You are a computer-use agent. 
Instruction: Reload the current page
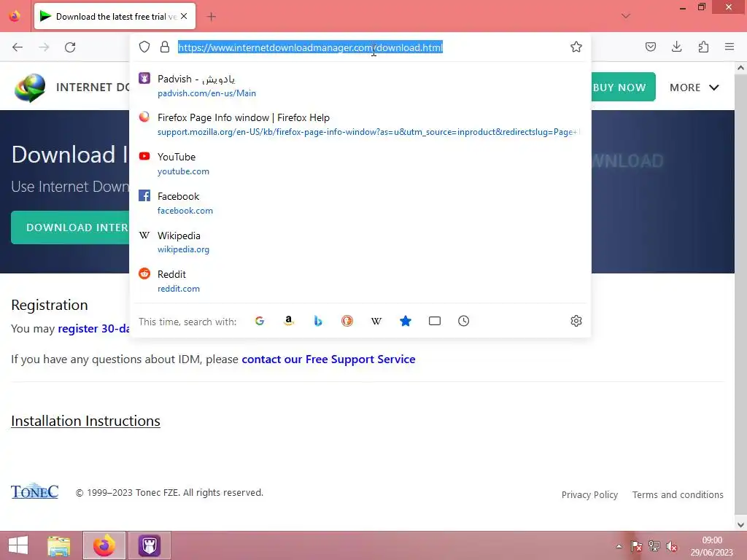point(70,47)
